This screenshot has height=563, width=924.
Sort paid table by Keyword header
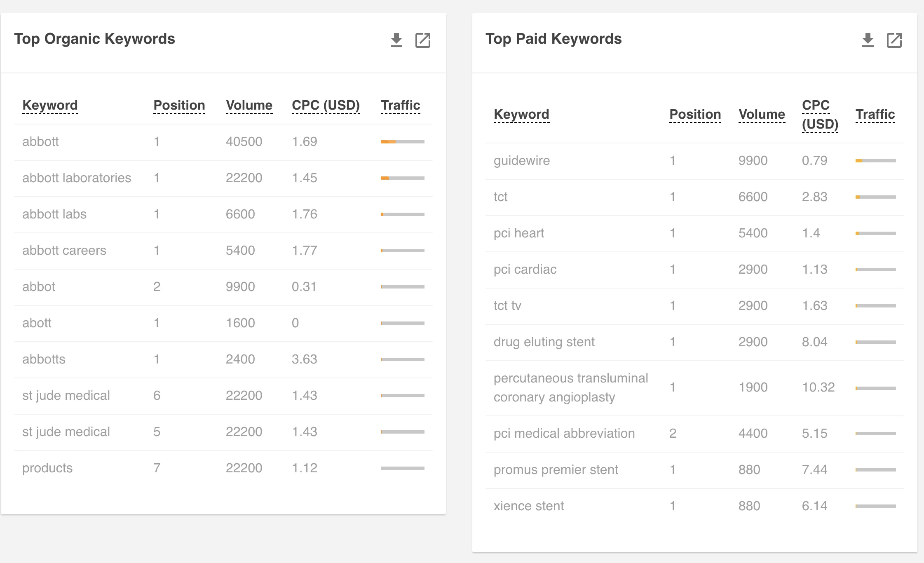click(521, 114)
